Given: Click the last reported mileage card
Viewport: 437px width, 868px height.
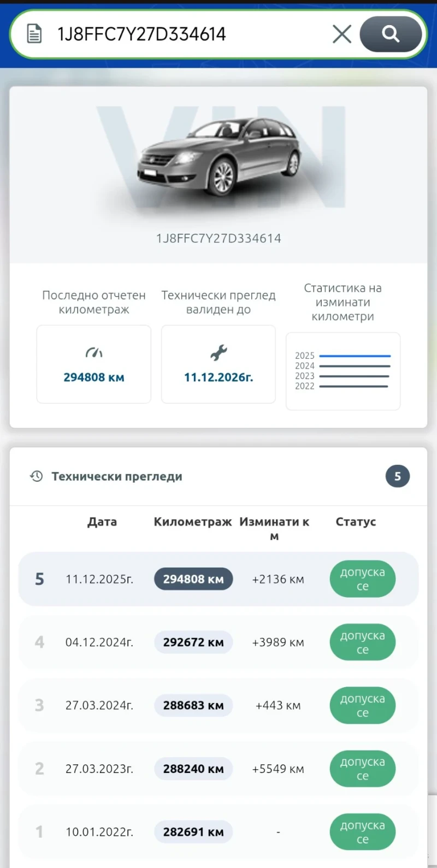Looking at the screenshot, I should 94,364.
